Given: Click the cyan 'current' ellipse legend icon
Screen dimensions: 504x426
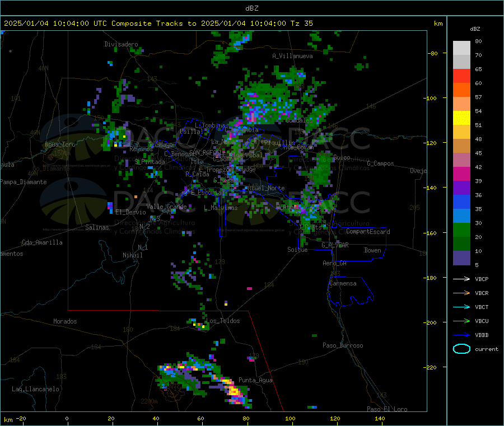Looking at the screenshot, I should point(461,349).
